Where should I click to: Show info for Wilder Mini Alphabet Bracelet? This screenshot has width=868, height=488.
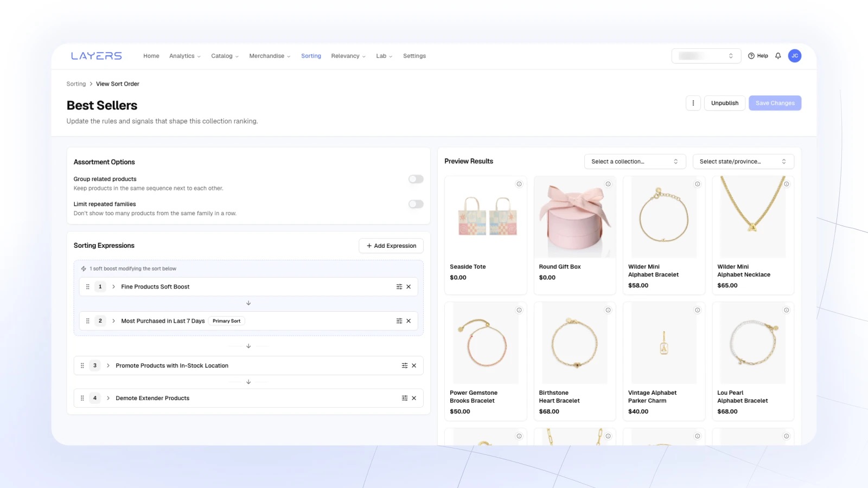tap(698, 184)
